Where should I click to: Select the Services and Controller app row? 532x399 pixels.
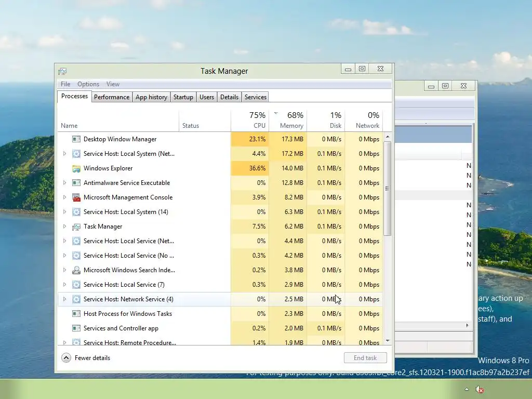click(220, 328)
